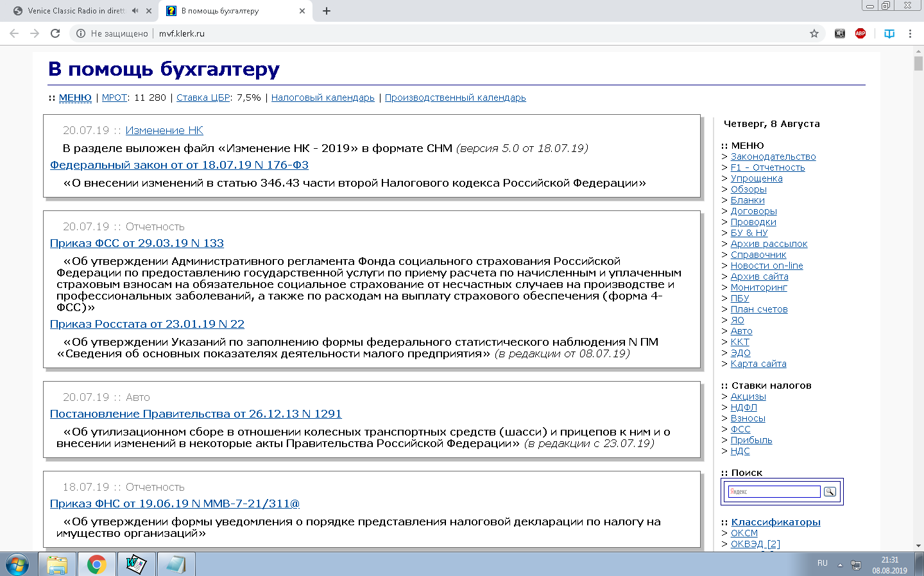924x576 pixels.
Task: Open Производственный календарь link
Action: 456,97
